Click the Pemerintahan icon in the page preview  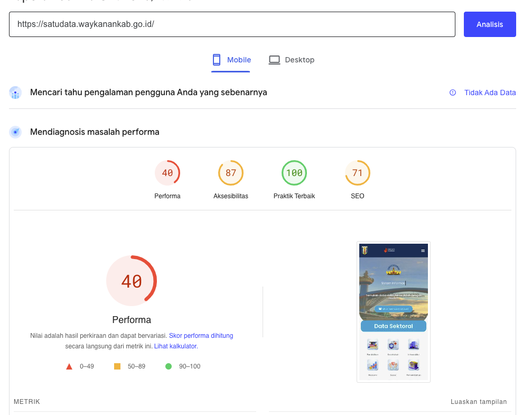(414, 365)
